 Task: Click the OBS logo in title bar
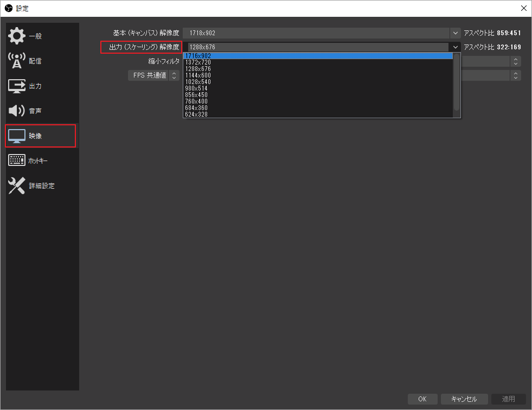click(x=9, y=8)
